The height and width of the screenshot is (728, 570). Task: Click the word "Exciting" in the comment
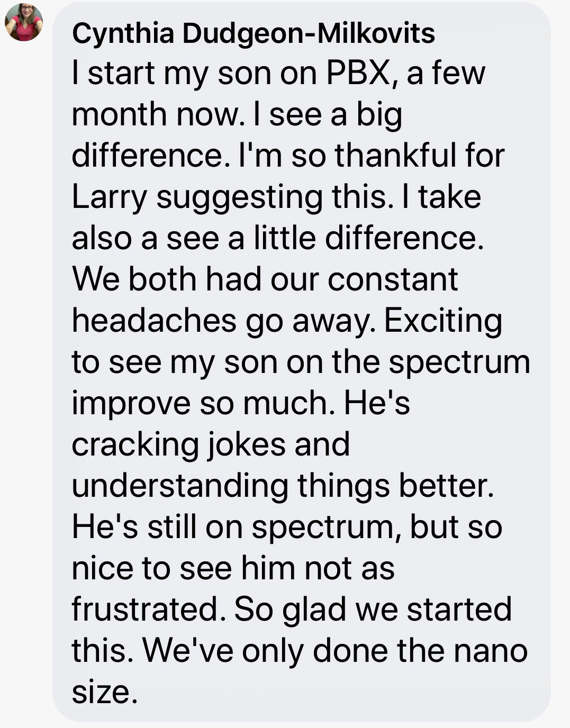[443, 321]
